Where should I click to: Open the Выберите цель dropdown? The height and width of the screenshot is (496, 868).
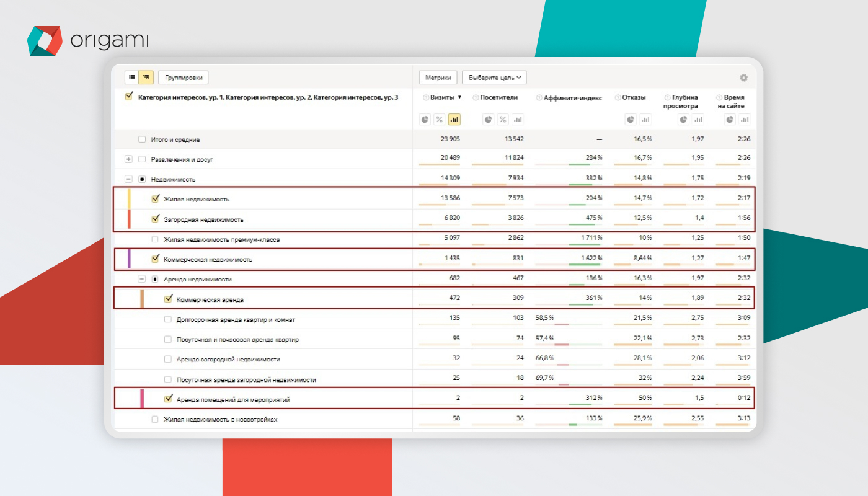(x=494, y=77)
